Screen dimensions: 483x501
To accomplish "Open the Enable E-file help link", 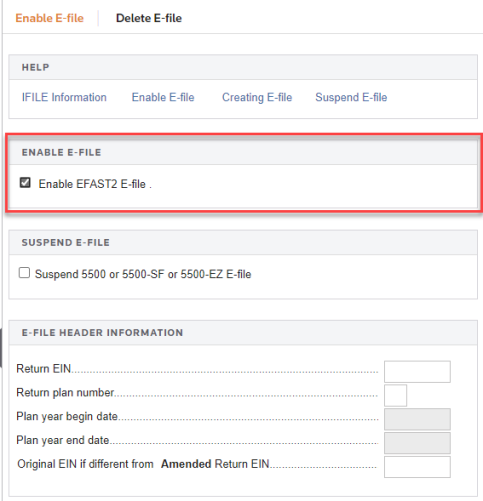I will 163,97.
